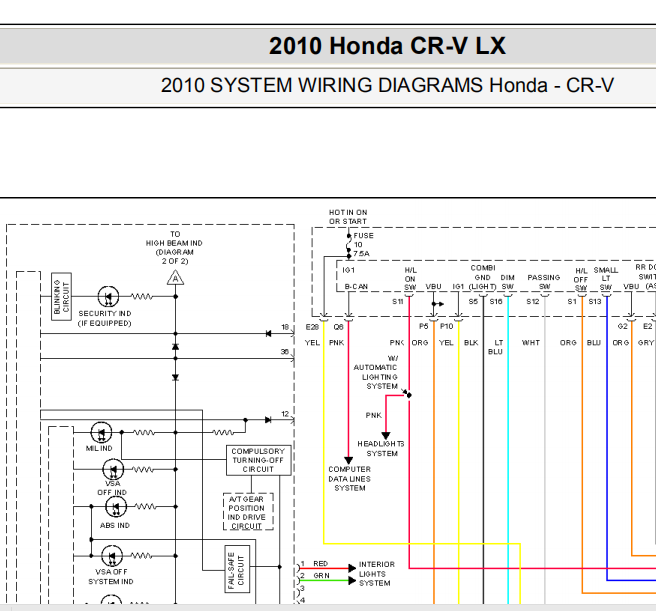Click the "H/L ON SW" label
This screenshot has width=656, height=611.
(x=410, y=279)
